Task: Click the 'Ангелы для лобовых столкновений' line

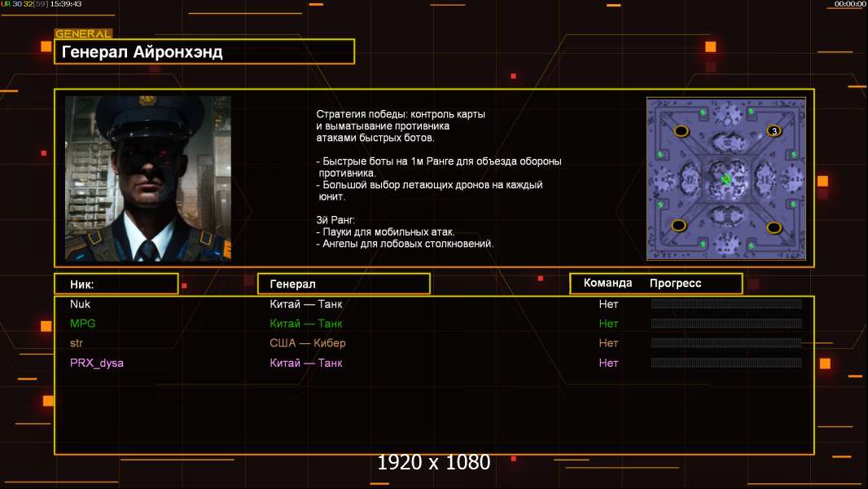Action: 405,244
